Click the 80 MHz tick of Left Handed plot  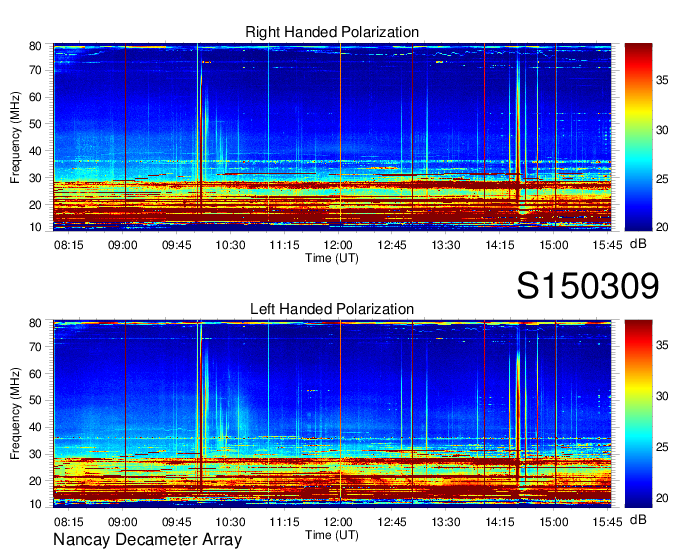click(35, 323)
